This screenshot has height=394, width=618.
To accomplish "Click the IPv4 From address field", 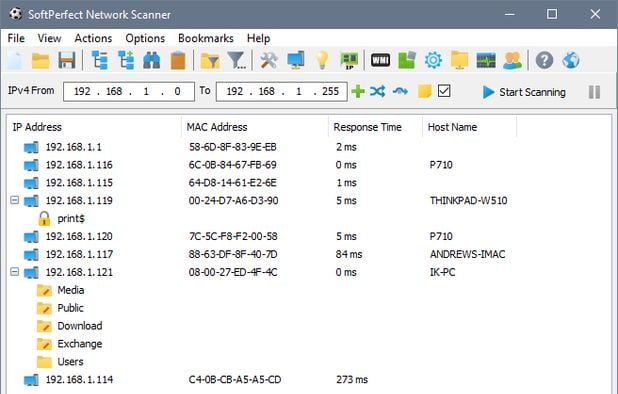I will (129, 91).
